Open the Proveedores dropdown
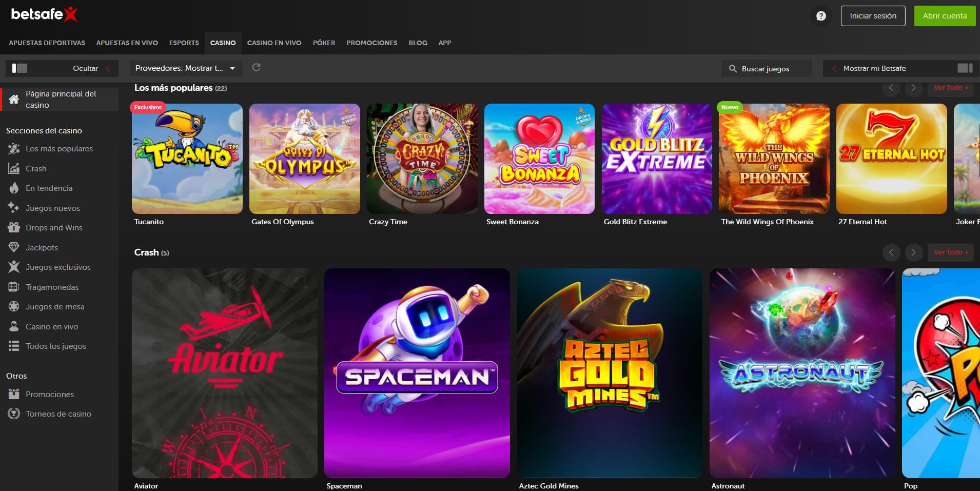980x491 pixels. pos(186,68)
